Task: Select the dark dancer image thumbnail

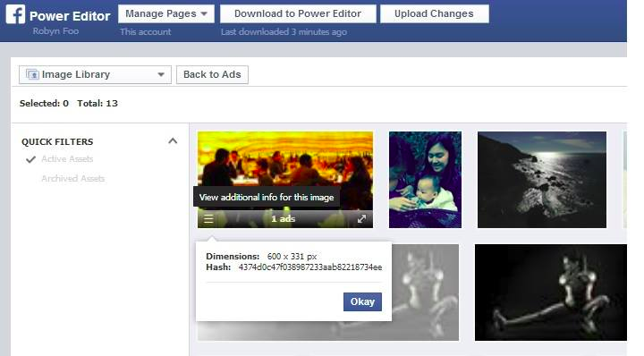Action: [x=551, y=292]
